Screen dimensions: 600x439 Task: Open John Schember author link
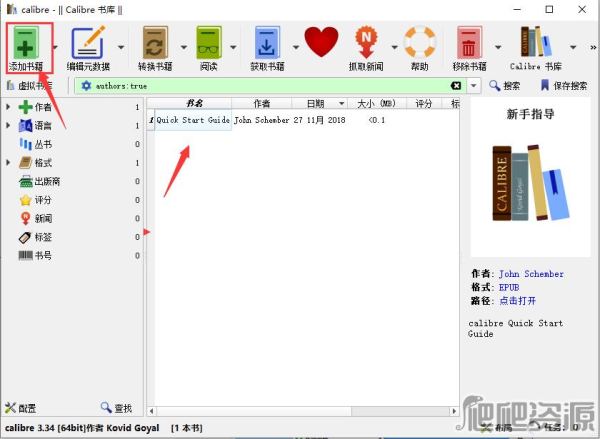pyautogui.click(x=531, y=274)
